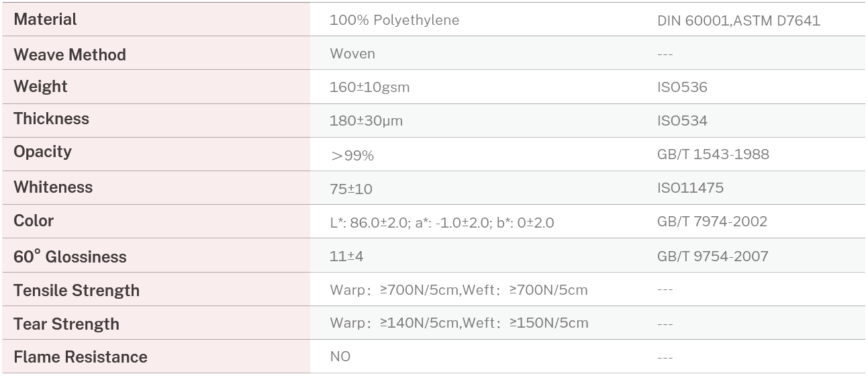868x376 pixels.
Task: Click the Thickness label
Action: tap(51, 119)
